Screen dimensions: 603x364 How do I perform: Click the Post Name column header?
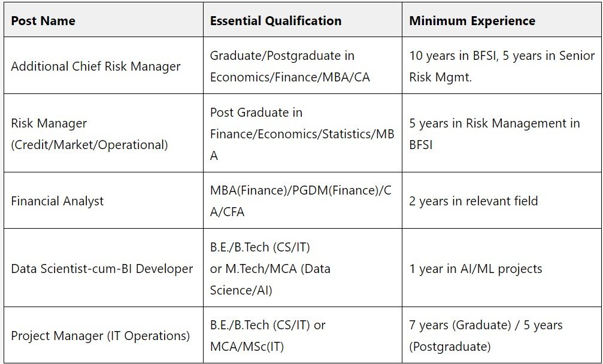(43, 20)
